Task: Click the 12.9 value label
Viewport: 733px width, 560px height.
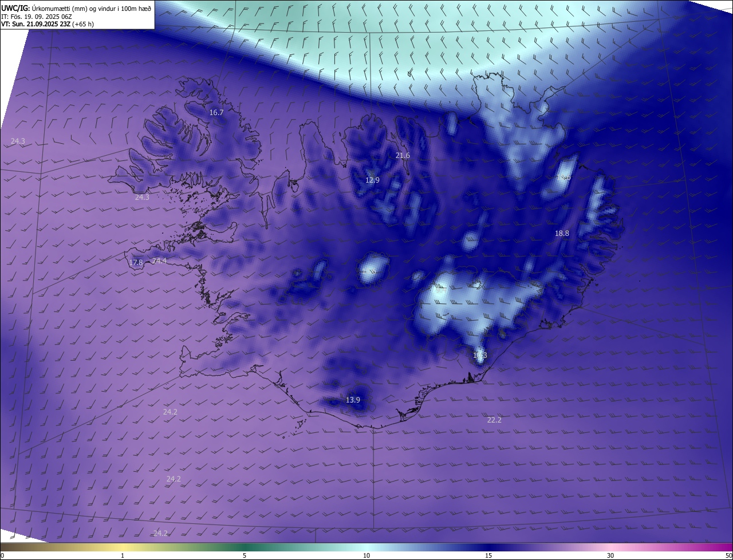Action: click(x=372, y=180)
